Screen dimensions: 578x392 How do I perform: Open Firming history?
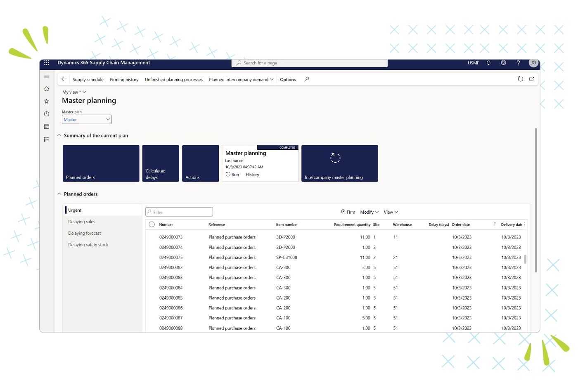(124, 80)
